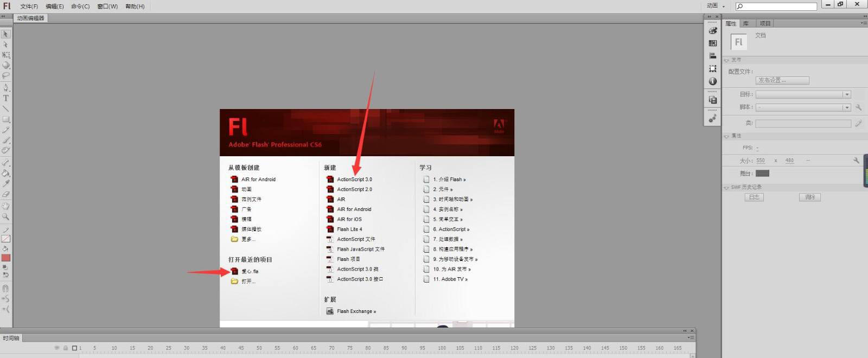Select the Bone tool
Screen dimensions: 868x358
pyautogui.click(x=5, y=162)
